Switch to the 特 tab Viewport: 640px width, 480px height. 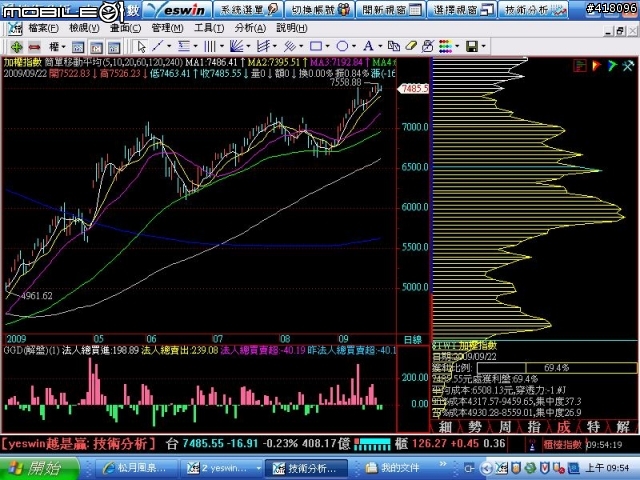593,427
